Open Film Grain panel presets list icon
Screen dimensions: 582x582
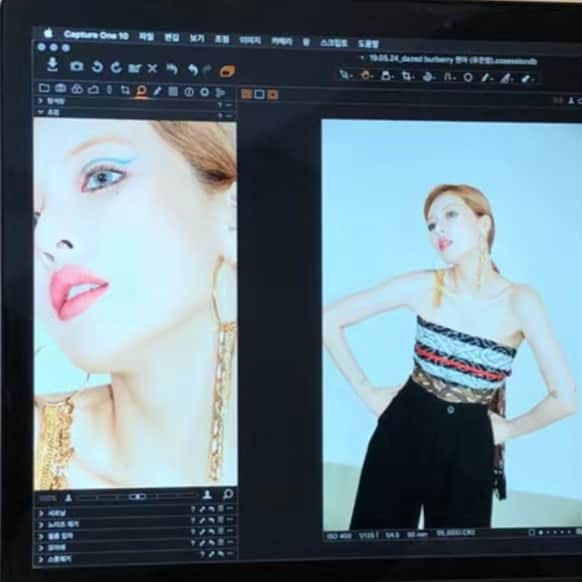(220, 531)
